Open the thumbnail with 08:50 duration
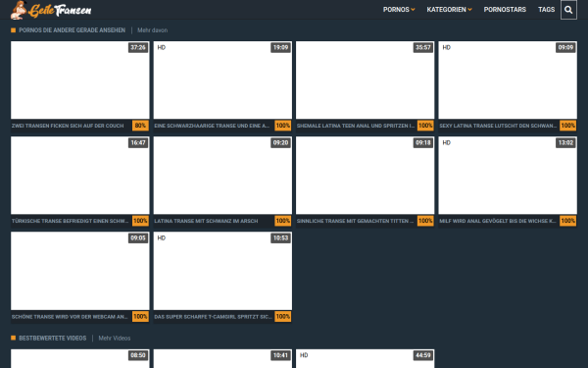This screenshot has width=588, height=368. pos(80,358)
